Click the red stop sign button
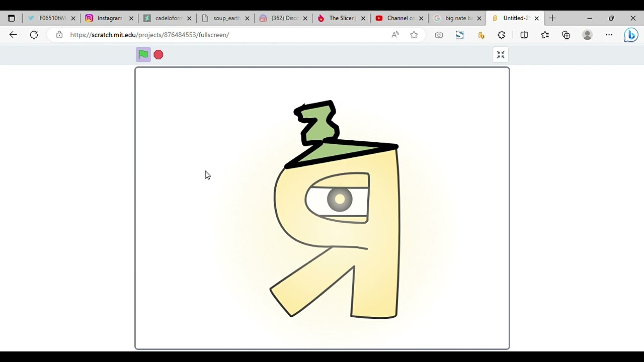 pyautogui.click(x=158, y=54)
